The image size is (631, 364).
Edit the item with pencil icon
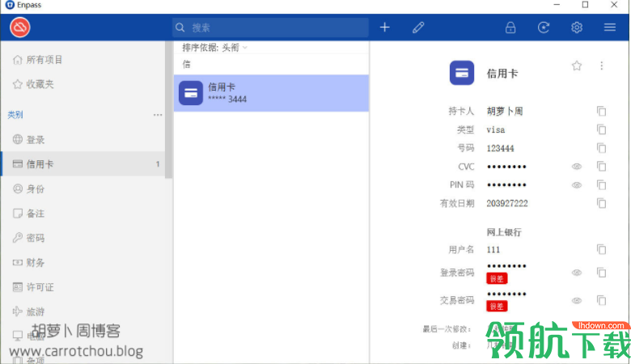pyautogui.click(x=418, y=28)
